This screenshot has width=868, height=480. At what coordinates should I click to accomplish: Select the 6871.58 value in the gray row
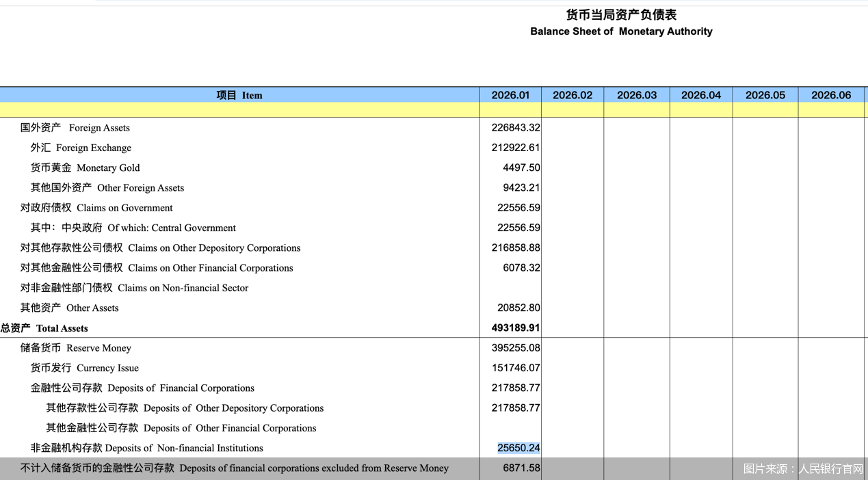[521, 468]
